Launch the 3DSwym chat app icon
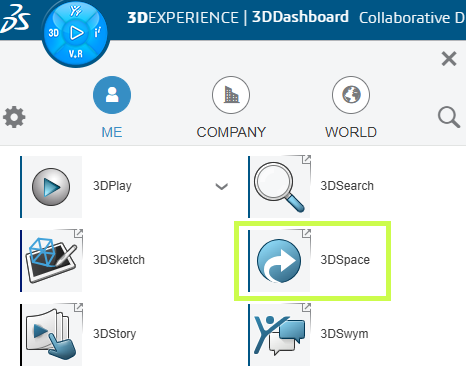The height and width of the screenshot is (370, 466). (279, 335)
